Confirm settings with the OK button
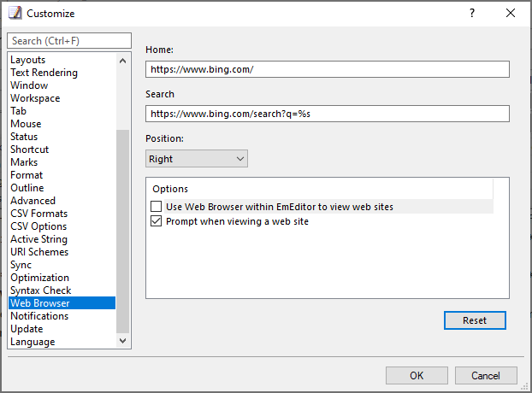 point(417,375)
